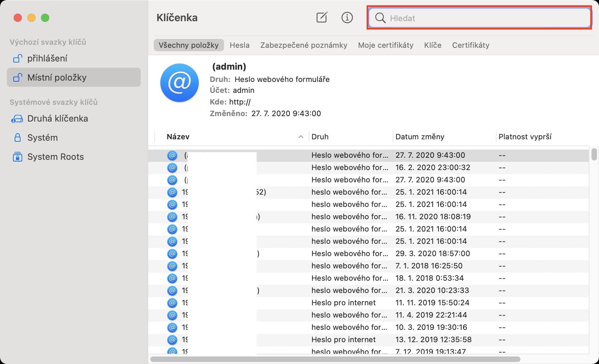Sort by the Druh column header
The height and width of the screenshot is (364, 599).
320,137
